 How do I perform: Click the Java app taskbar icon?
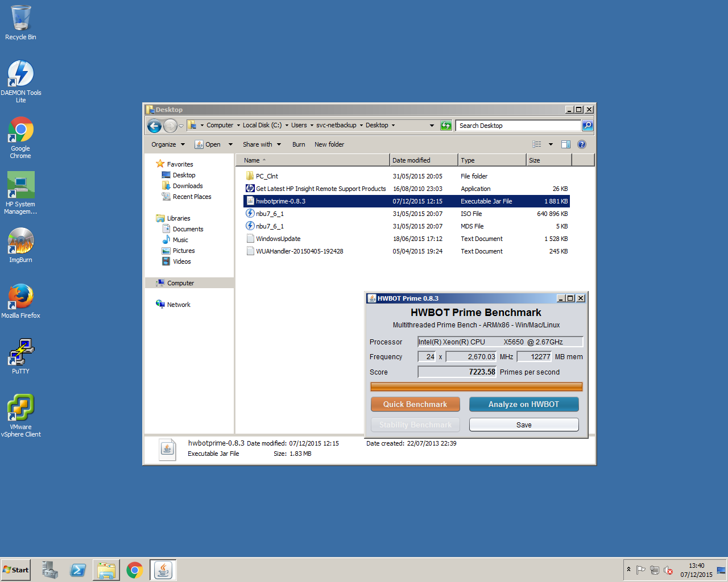tap(163, 570)
